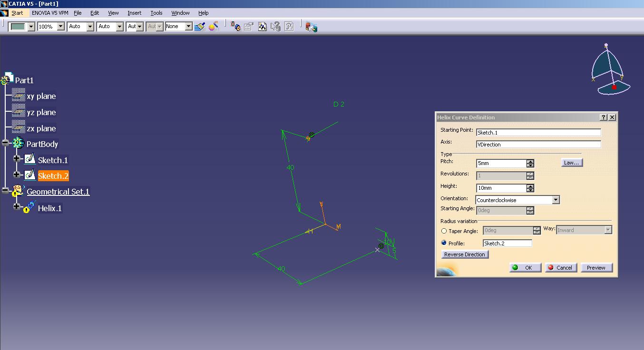Select the zx plane tree label
The image size is (644, 350).
(41, 128)
